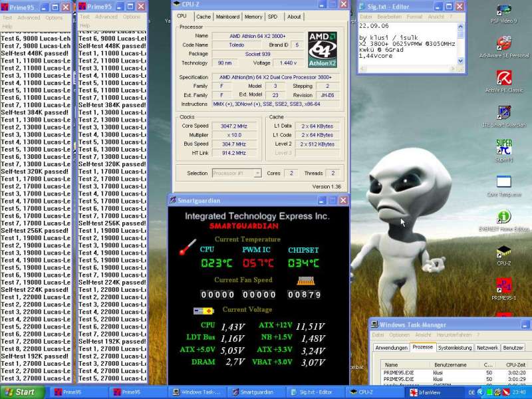Click the Editor scrollbar's up arrow

pyautogui.click(x=460, y=27)
